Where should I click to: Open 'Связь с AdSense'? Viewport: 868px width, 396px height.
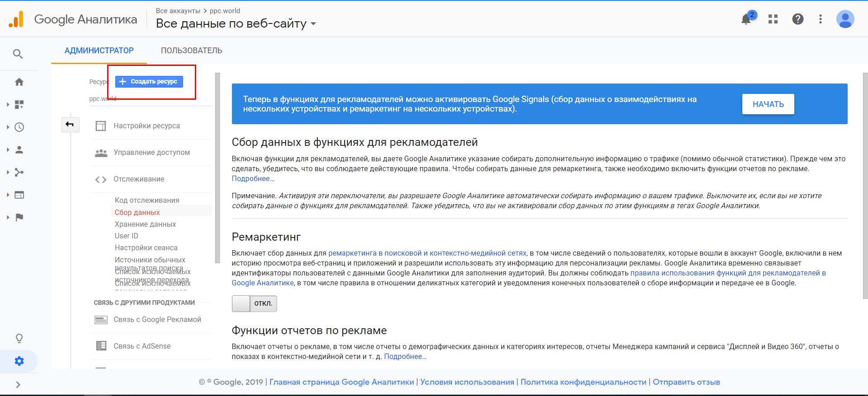click(x=142, y=346)
